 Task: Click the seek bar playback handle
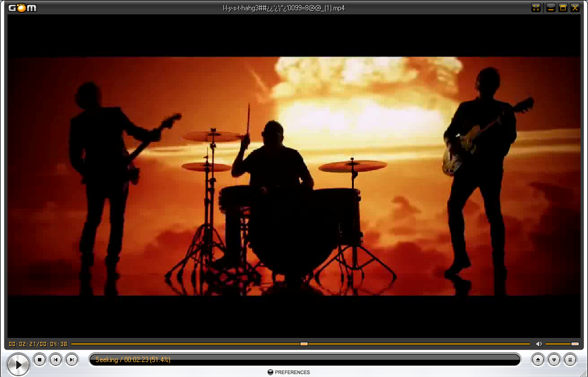pyautogui.click(x=304, y=344)
